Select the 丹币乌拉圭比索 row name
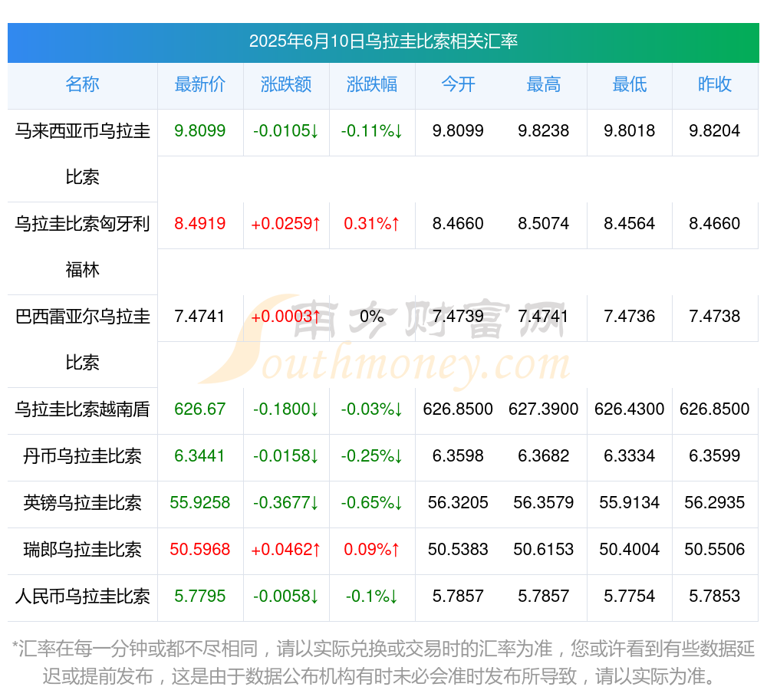Viewport: 767px width, 700px height. tap(82, 456)
